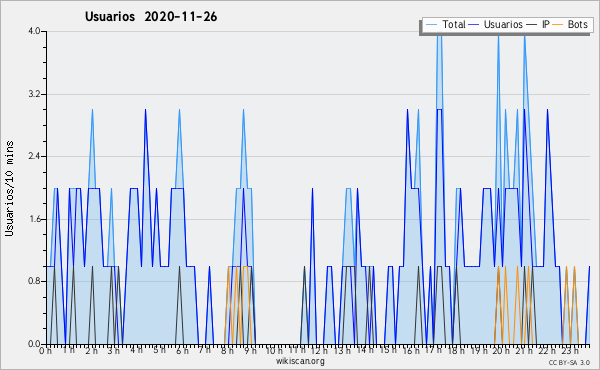
Task: Click the '12 h' x-axis label
Action: 319,351
